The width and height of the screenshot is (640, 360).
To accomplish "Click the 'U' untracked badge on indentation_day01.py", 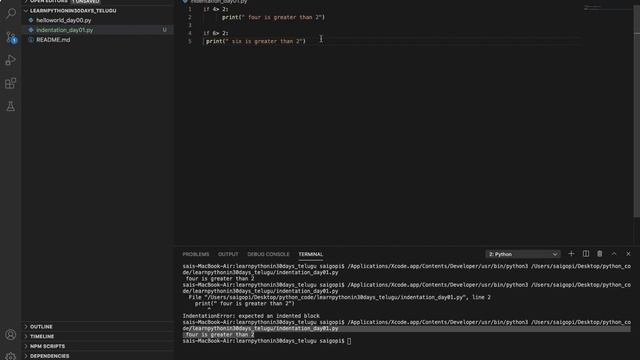I will click(x=164, y=30).
